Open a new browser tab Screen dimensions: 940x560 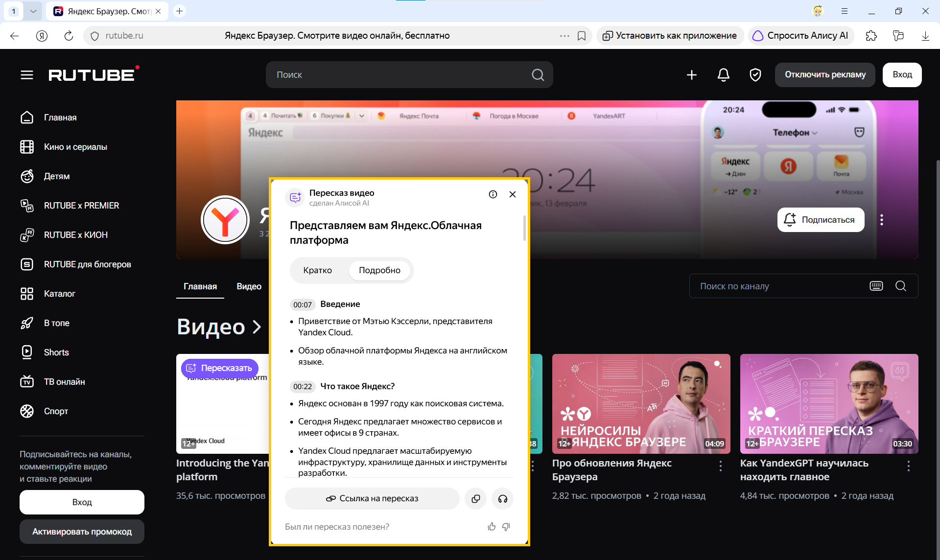click(180, 11)
